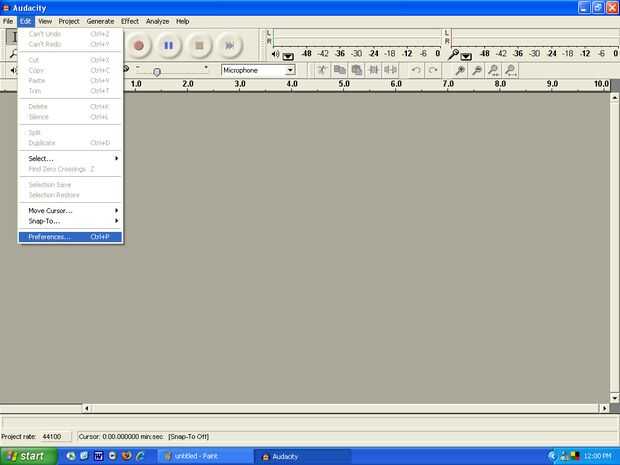Image resolution: width=620 pixels, height=465 pixels.
Task: Open the View menu
Action: click(45, 21)
